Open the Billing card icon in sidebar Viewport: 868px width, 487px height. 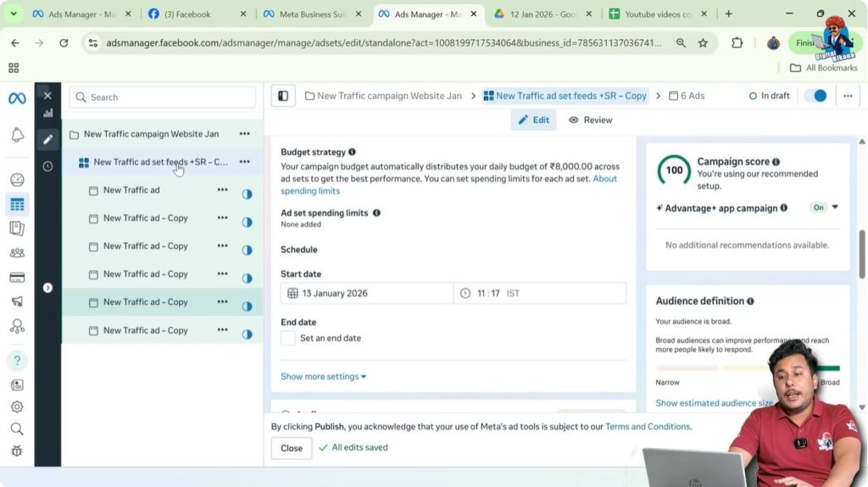pos(17,277)
